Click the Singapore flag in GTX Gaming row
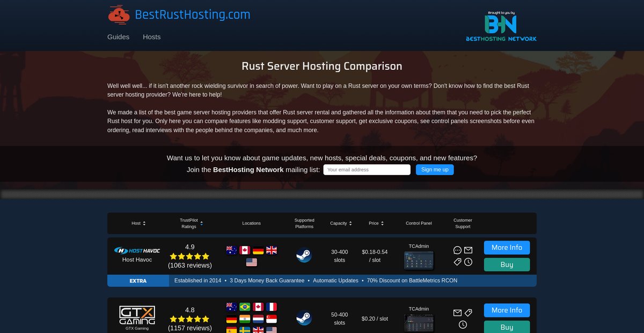 (272, 319)
